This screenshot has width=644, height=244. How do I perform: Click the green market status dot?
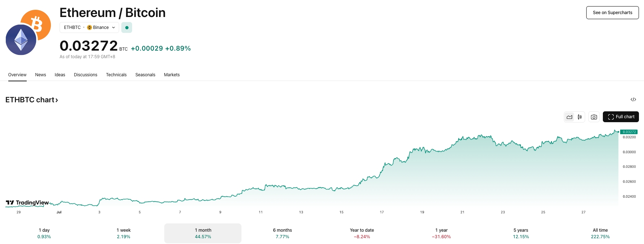[x=127, y=27]
